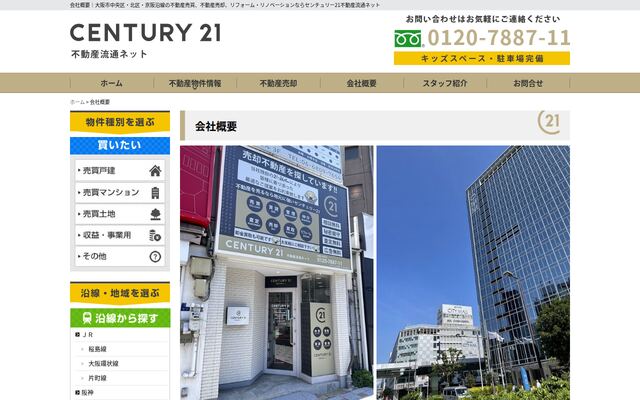640x400 pixels.
Task: Expand the 阪神 line group
Action: pyautogui.click(x=84, y=393)
